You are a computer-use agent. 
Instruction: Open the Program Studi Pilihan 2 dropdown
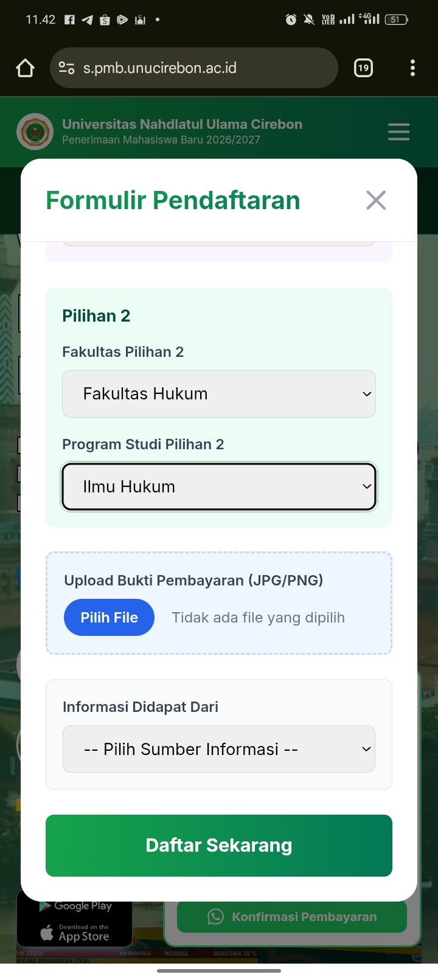[219, 487]
